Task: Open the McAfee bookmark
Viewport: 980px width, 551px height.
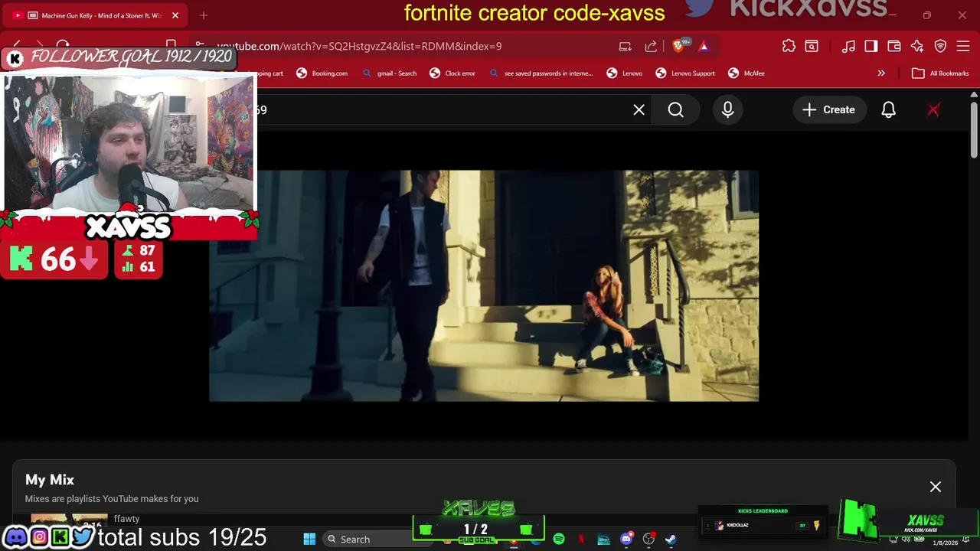Action: point(746,73)
